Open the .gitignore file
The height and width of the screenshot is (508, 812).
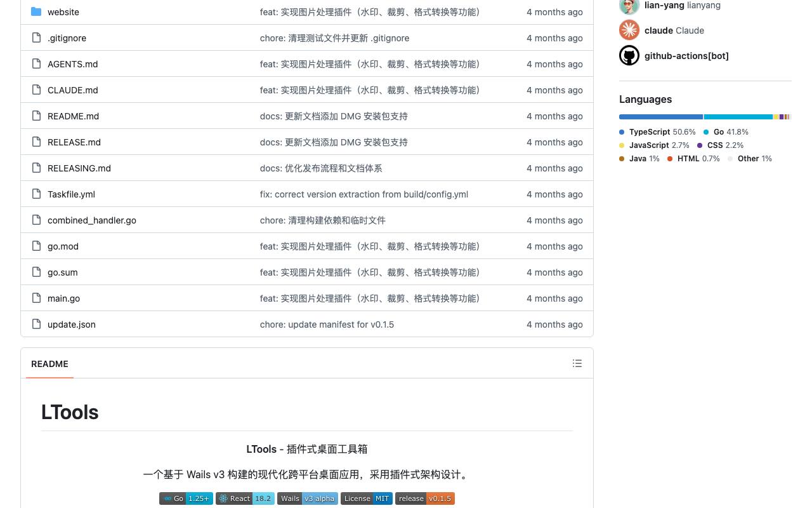click(67, 38)
